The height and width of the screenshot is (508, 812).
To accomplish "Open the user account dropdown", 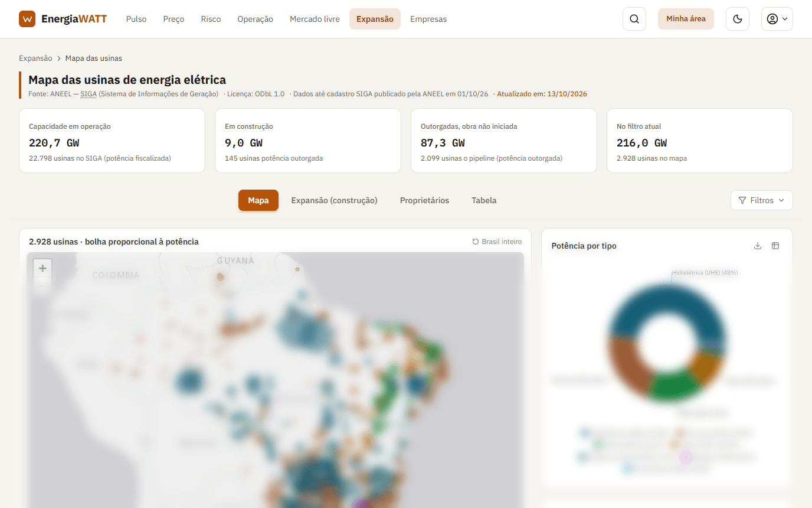I will [x=777, y=19].
